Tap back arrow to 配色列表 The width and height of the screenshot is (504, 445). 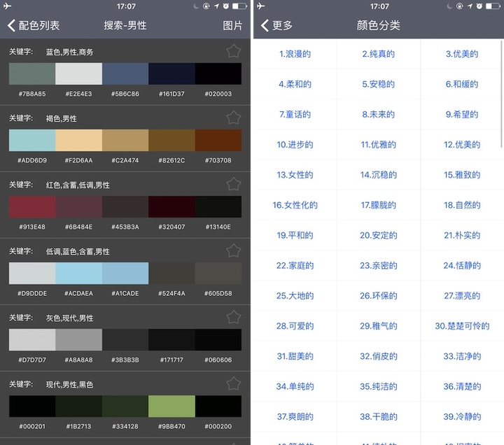point(13,25)
